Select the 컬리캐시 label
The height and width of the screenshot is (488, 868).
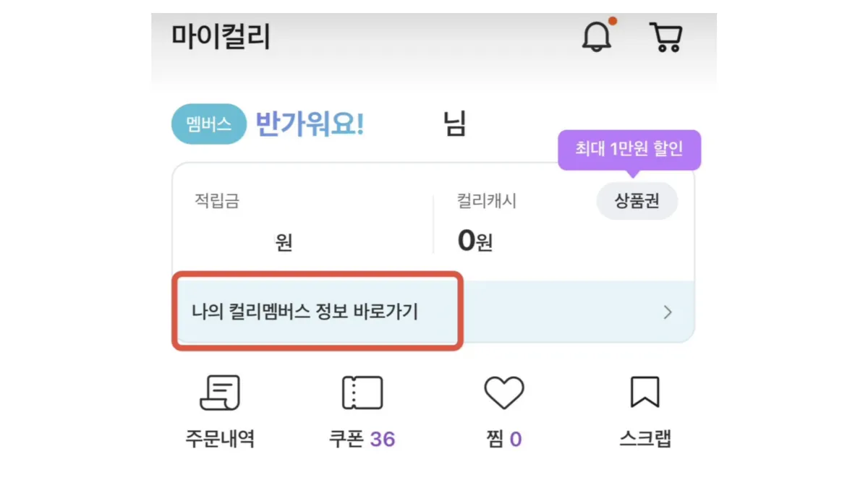coord(486,201)
